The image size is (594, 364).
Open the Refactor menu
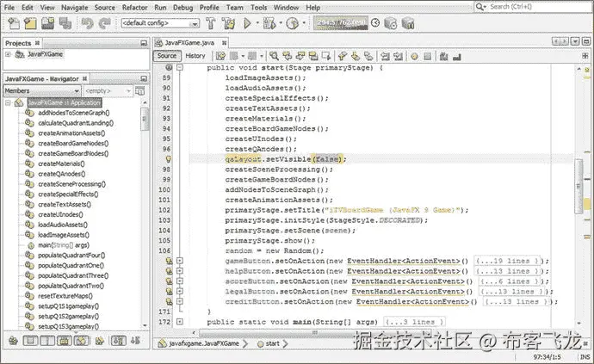(x=134, y=7)
